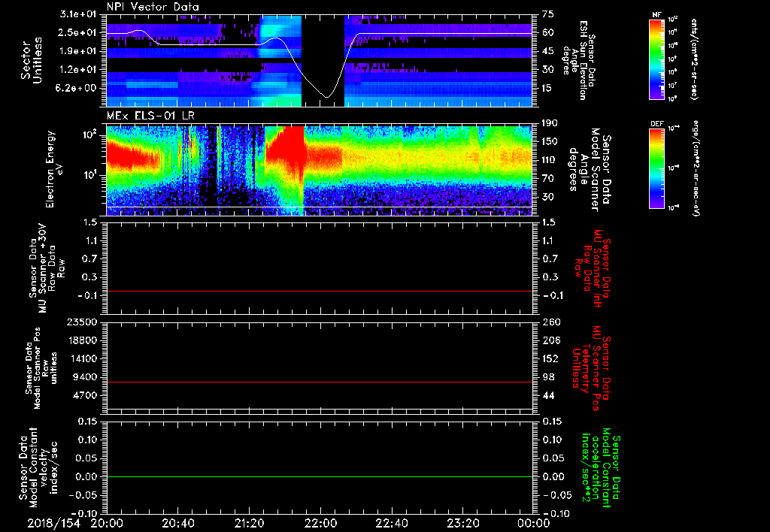Select the 'Model Scanner Pos Raw' axis label
This screenshot has height=532, width=770.
pyautogui.click(x=42, y=368)
